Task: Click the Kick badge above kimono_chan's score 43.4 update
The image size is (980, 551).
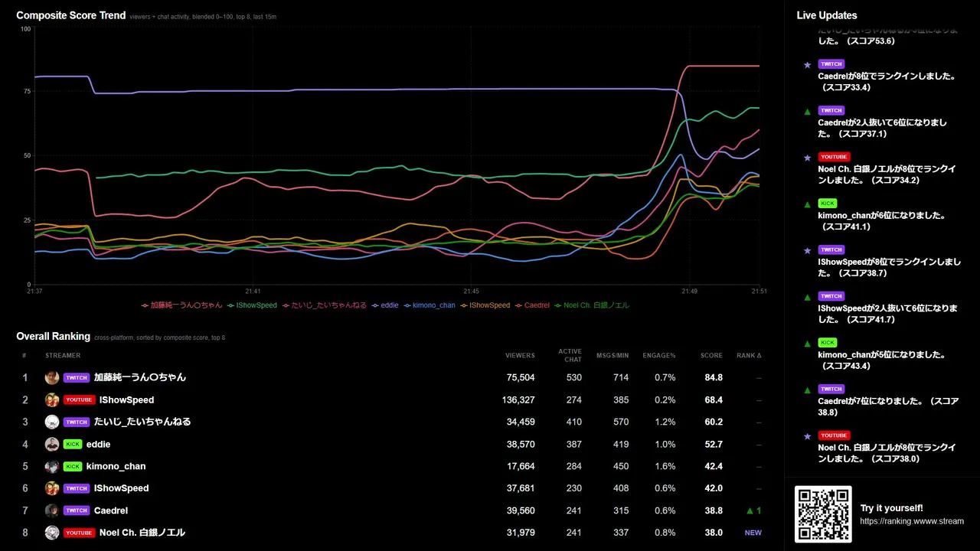Action: coord(828,342)
